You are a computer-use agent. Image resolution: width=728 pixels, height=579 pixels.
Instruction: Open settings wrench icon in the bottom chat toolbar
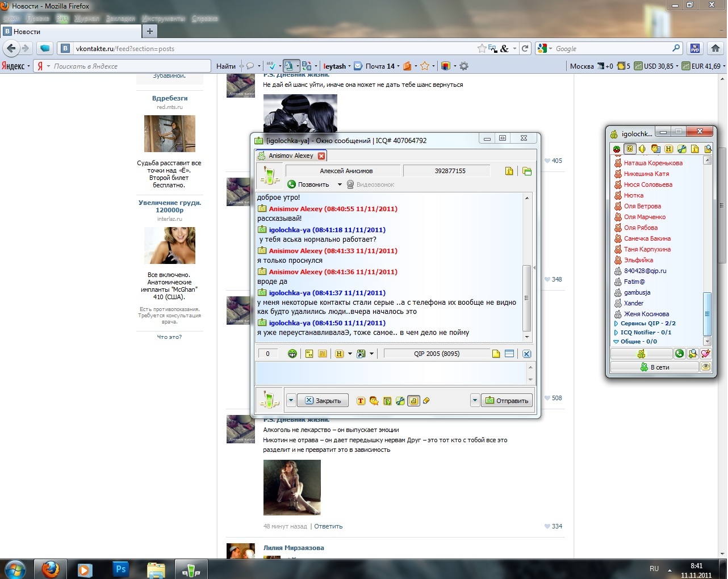pos(400,401)
